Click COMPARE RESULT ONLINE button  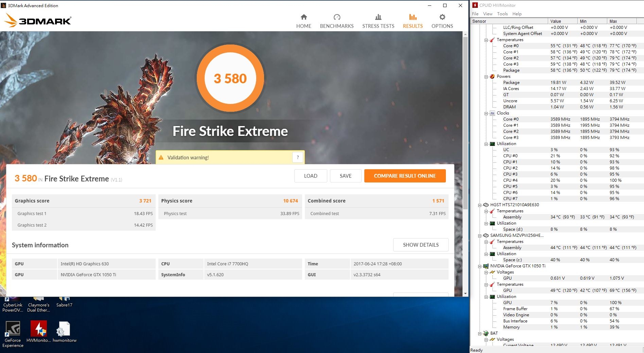[405, 176]
